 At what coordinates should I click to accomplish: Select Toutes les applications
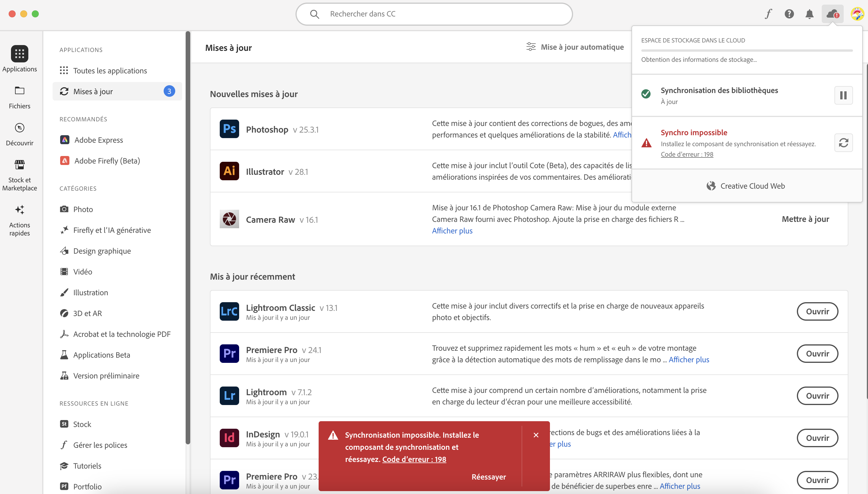point(110,70)
